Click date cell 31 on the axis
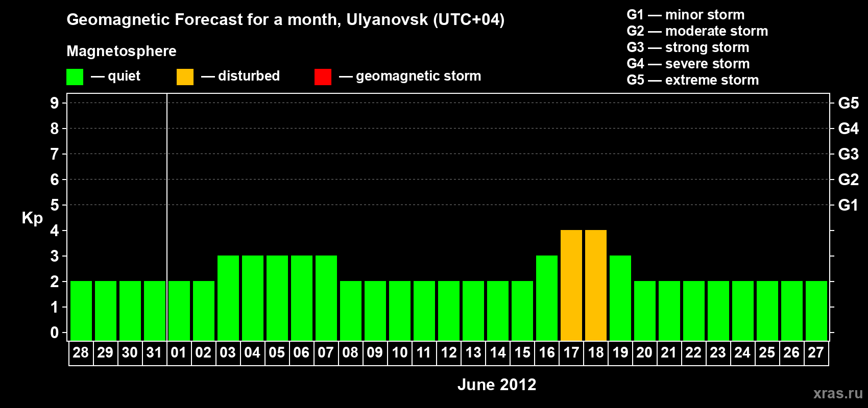Image resolution: width=868 pixels, height=408 pixels. [155, 353]
